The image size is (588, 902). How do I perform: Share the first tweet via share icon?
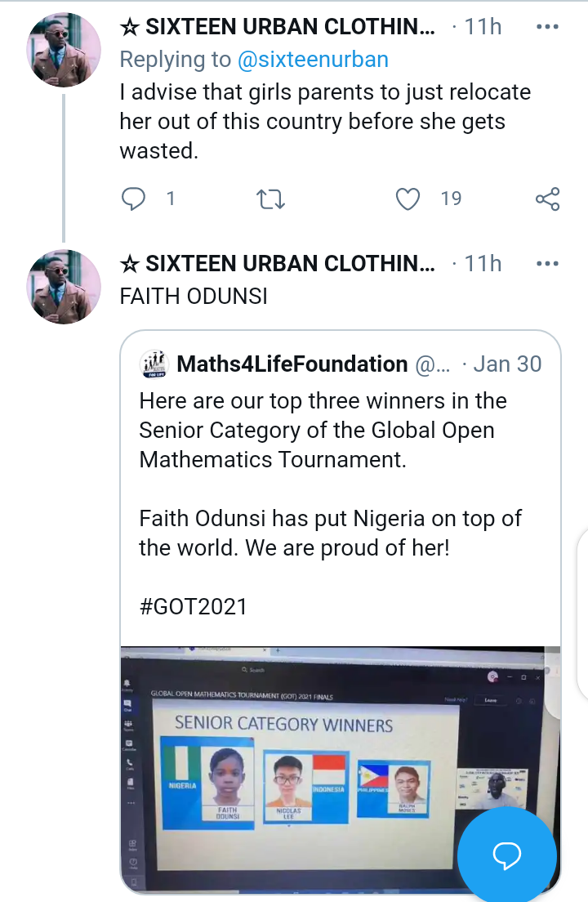click(547, 199)
